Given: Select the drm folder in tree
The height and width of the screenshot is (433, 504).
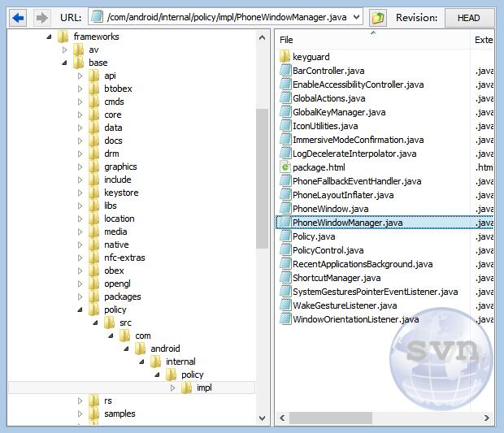Looking at the screenshot, I should pyautogui.click(x=111, y=154).
